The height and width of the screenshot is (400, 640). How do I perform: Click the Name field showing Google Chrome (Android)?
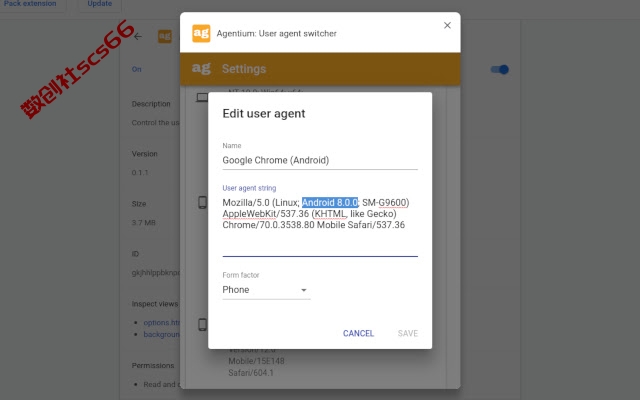pos(320,160)
